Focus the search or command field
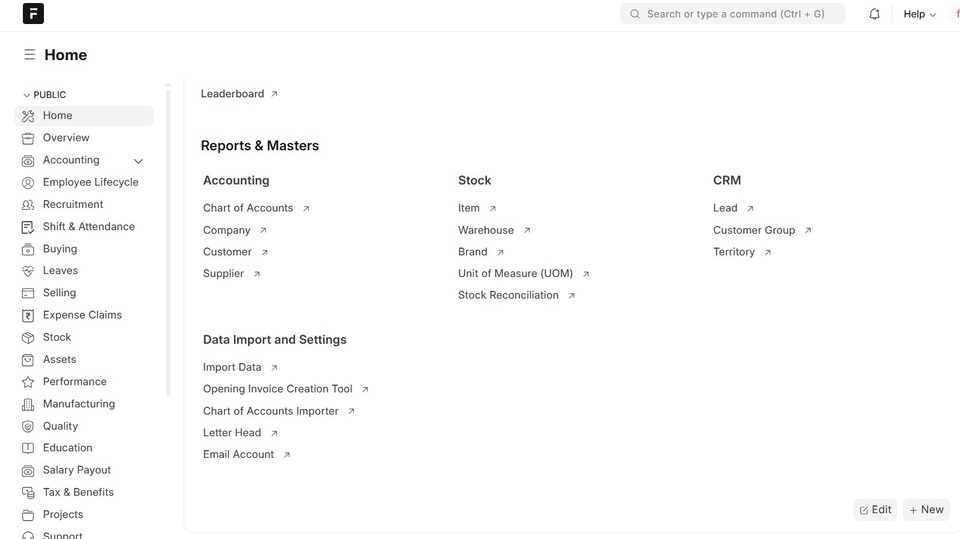The image size is (960, 539). pyautogui.click(x=735, y=14)
